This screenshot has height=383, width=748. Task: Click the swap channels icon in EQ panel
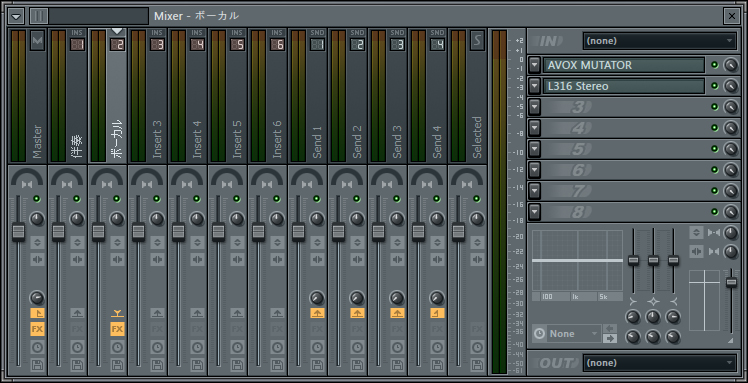pyautogui.click(x=696, y=251)
